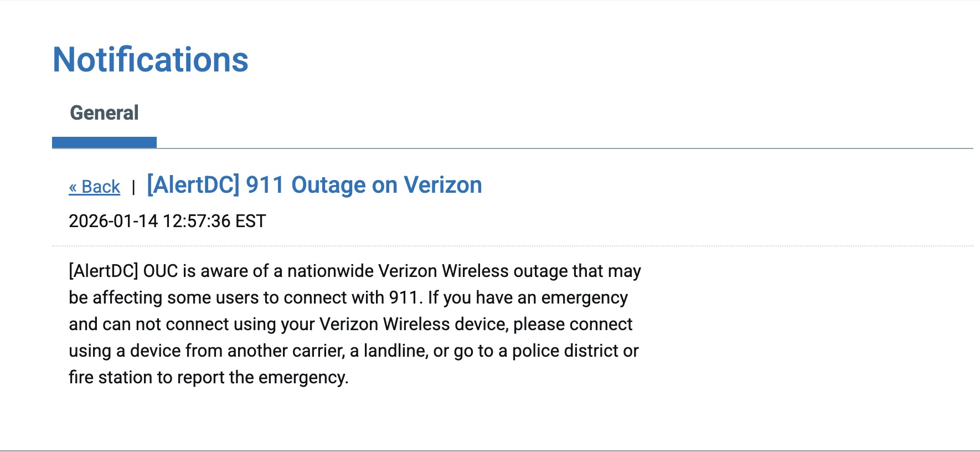Click the EST timezone label
980x452 pixels.
pyautogui.click(x=251, y=221)
